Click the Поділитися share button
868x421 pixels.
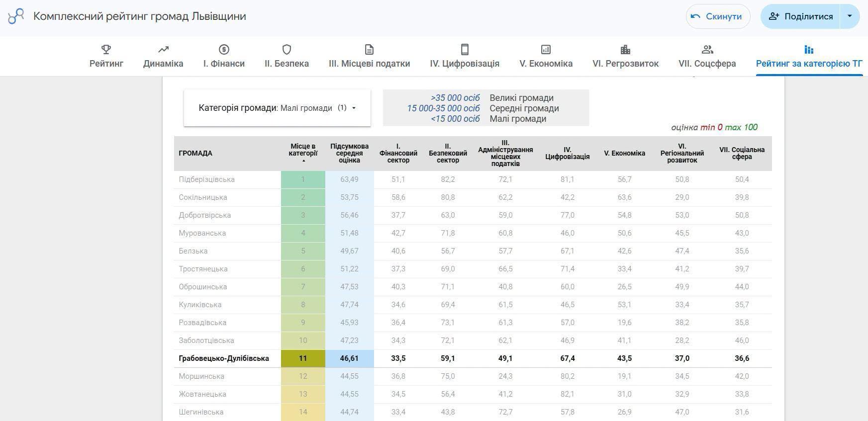(800, 16)
